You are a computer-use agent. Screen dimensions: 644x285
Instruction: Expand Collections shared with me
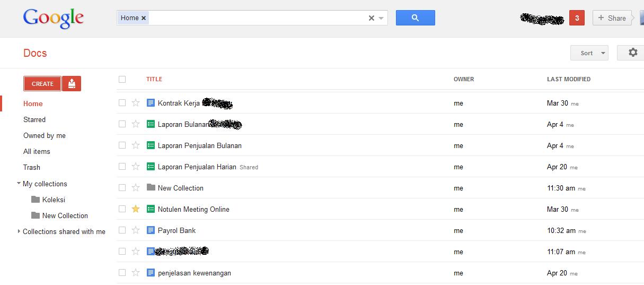tap(19, 231)
